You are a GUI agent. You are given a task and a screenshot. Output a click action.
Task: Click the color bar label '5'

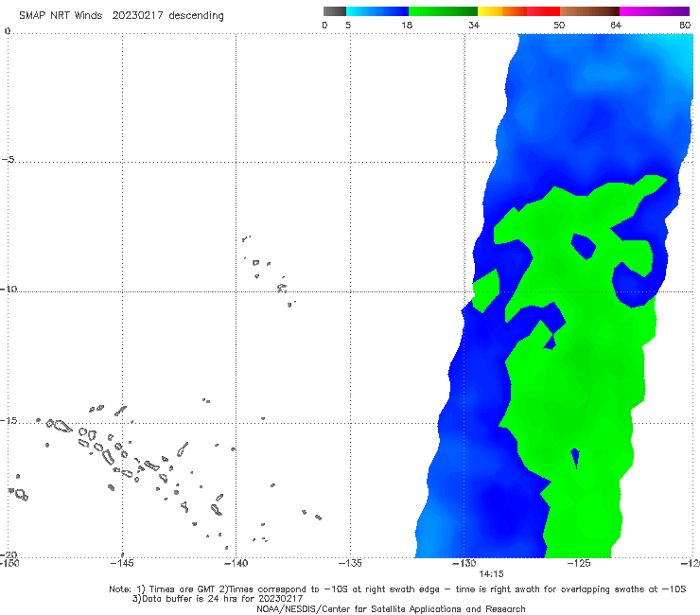click(348, 25)
